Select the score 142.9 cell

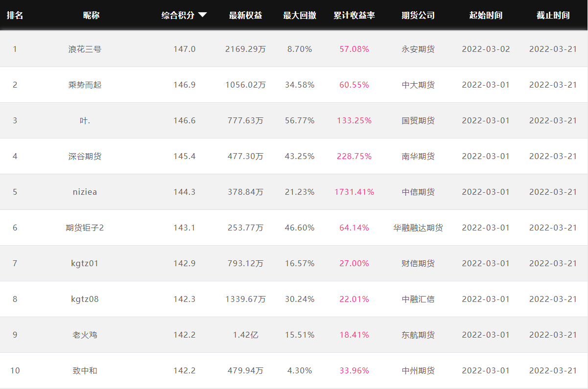pos(185,263)
